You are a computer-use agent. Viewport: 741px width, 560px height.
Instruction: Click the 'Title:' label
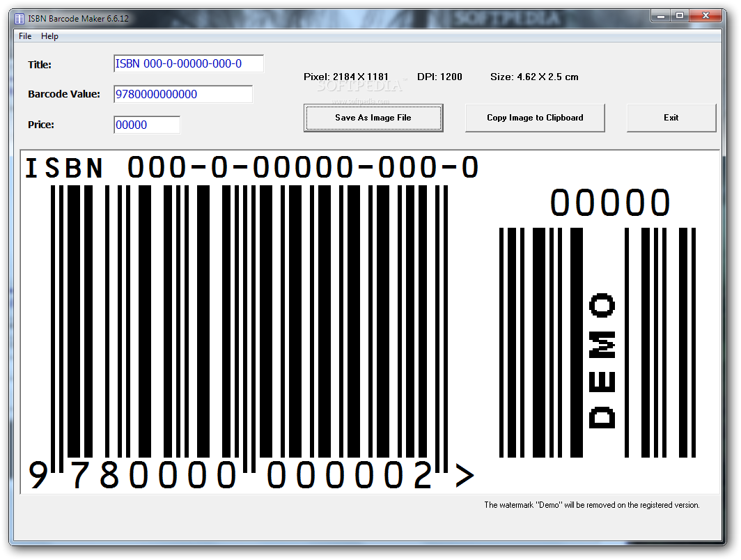40,65
